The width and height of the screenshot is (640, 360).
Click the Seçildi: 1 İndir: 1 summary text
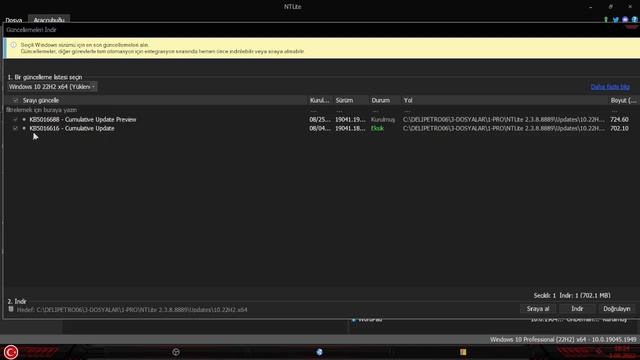pos(572,295)
